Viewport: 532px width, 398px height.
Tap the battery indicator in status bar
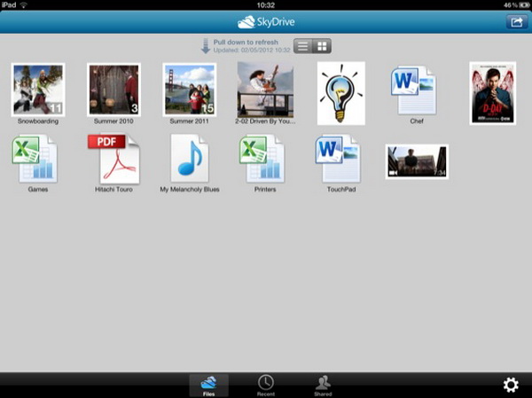523,5
